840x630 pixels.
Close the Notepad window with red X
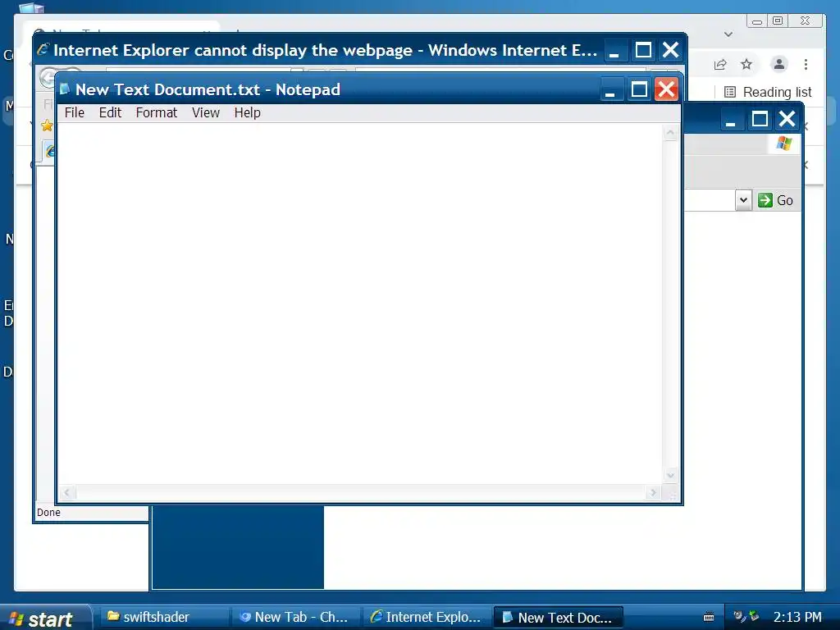(x=666, y=89)
